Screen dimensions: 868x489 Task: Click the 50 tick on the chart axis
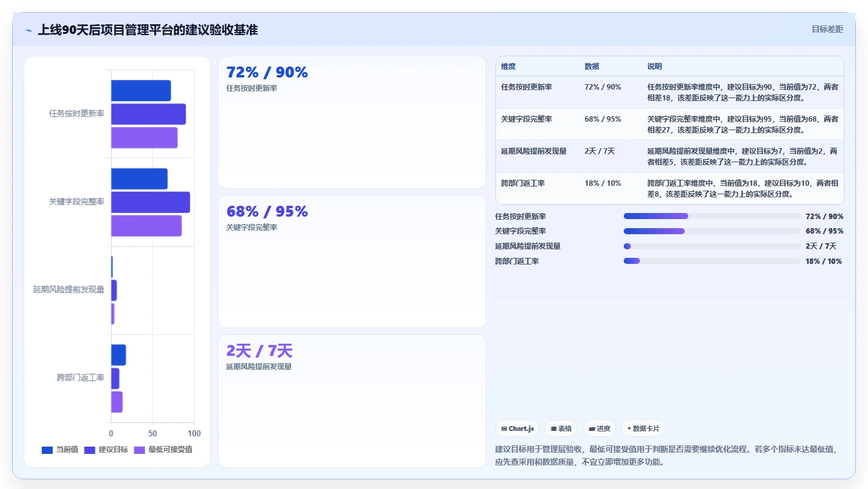(152, 433)
